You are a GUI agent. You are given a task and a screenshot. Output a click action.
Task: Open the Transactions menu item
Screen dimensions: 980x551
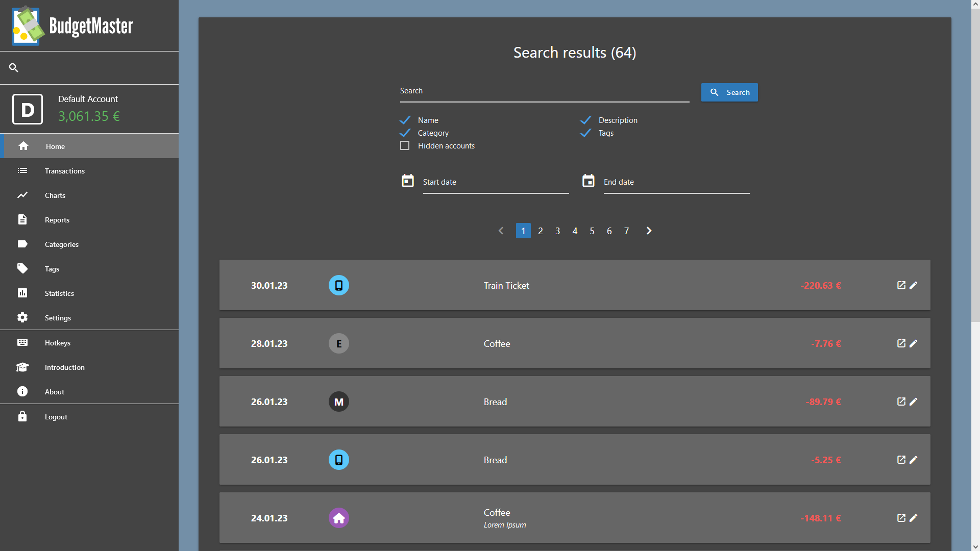(89, 170)
